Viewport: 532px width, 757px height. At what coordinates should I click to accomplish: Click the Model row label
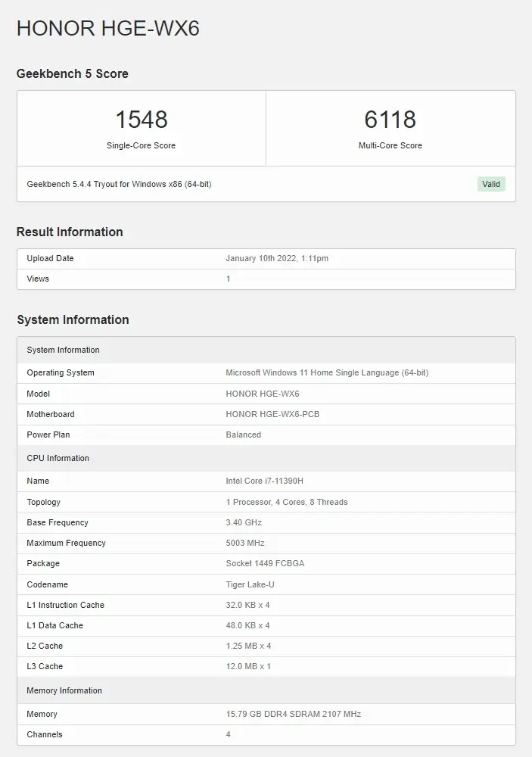point(38,394)
